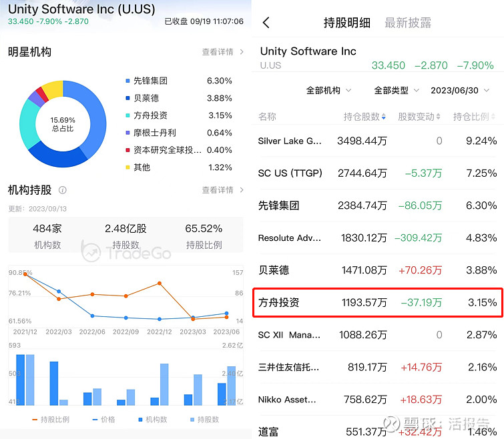Open the 先锋集团 holdings table row
The height and width of the screenshot is (439, 504).
coord(377,205)
